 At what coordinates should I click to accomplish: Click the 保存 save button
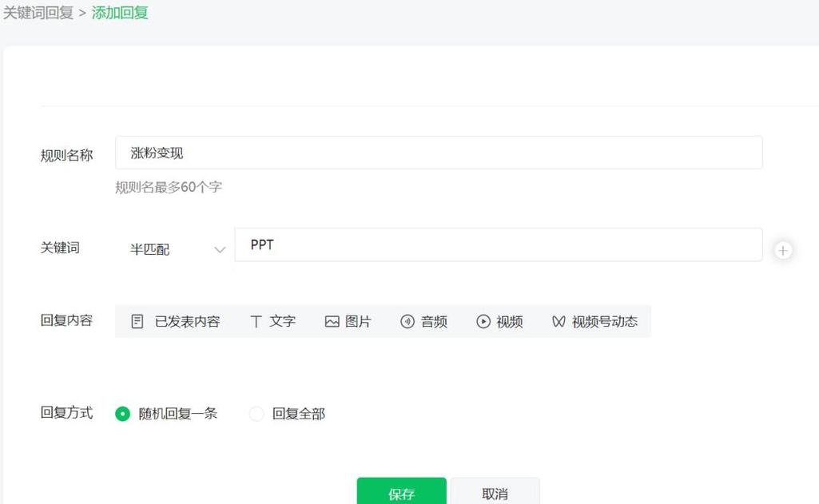[401, 491]
